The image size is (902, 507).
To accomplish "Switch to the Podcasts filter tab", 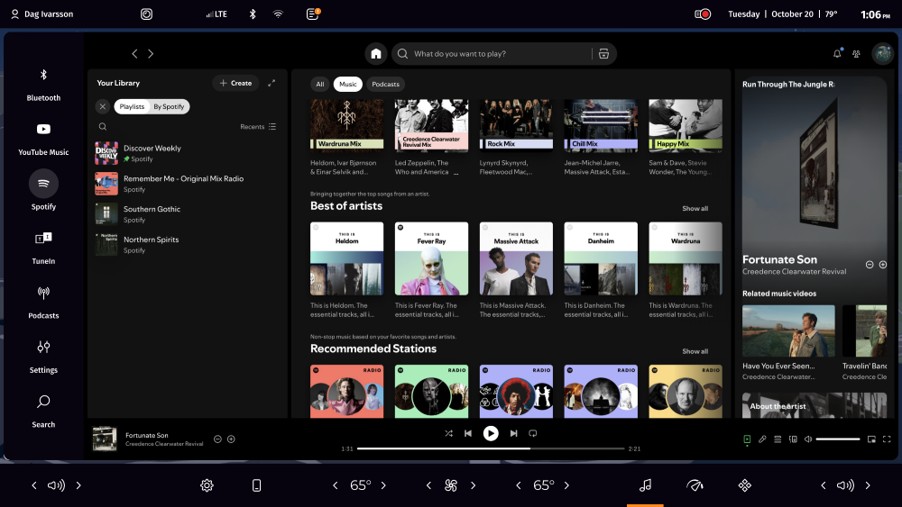I will click(385, 84).
